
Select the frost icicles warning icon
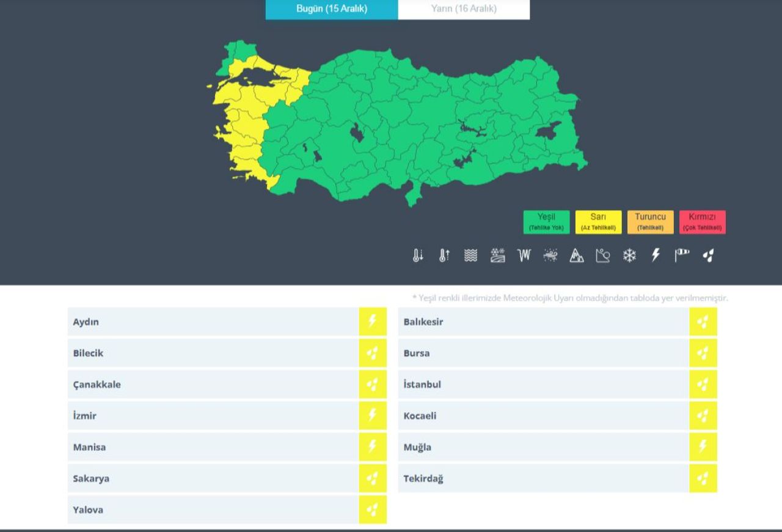tap(524, 255)
